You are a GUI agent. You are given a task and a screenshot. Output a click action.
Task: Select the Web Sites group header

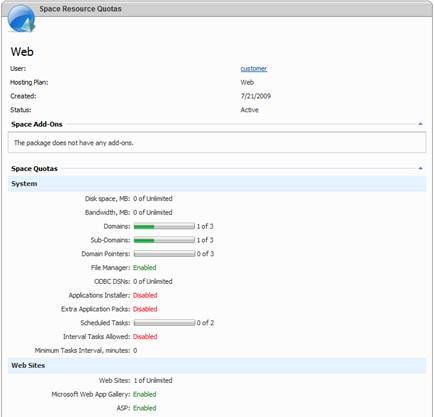click(217, 365)
